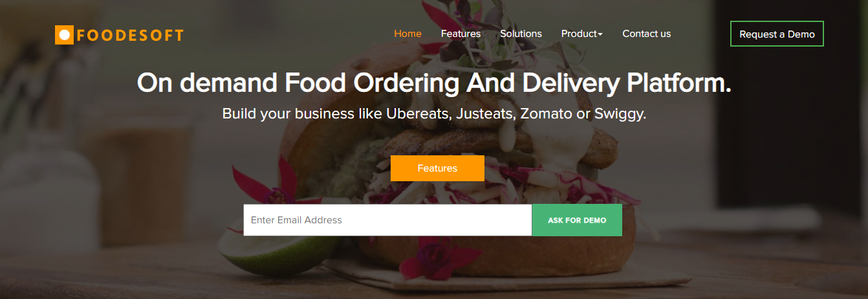
Task: Click the On demand Food Ordering headline
Action: pyautogui.click(x=434, y=83)
